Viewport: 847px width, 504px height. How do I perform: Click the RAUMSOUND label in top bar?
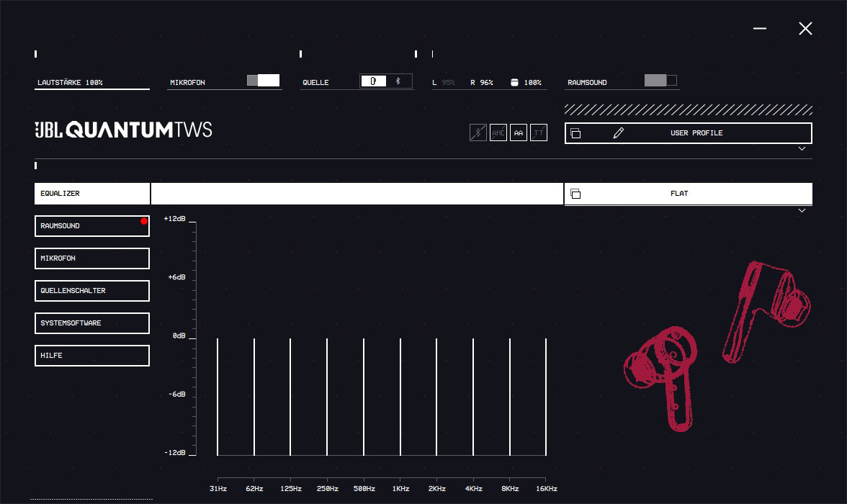pyautogui.click(x=587, y=83)
